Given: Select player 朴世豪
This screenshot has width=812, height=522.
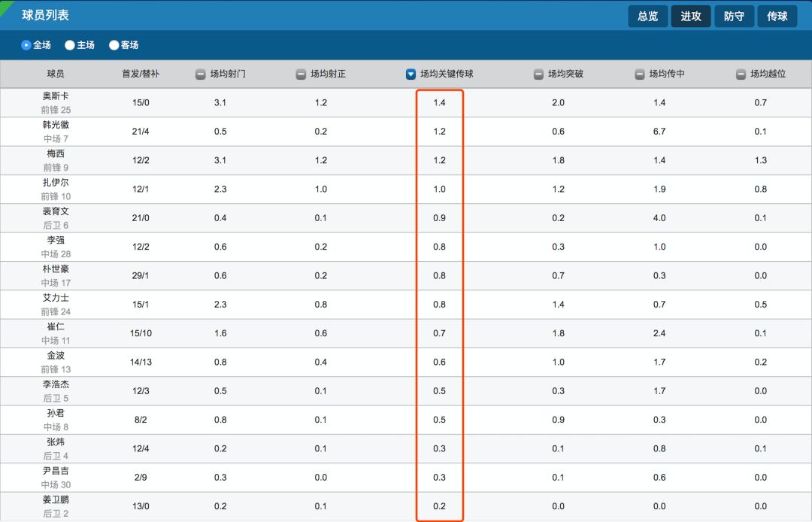Looking at the screenshot, I should click(56, 269).
